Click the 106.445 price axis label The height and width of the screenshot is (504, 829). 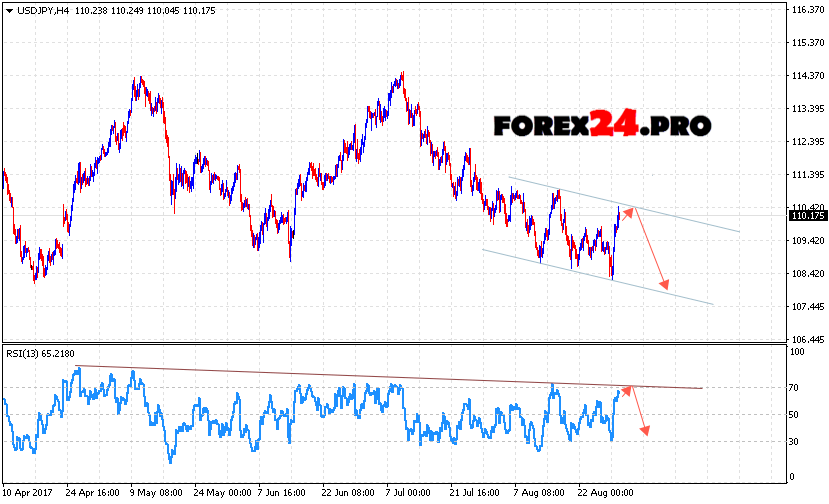[805, 340]
